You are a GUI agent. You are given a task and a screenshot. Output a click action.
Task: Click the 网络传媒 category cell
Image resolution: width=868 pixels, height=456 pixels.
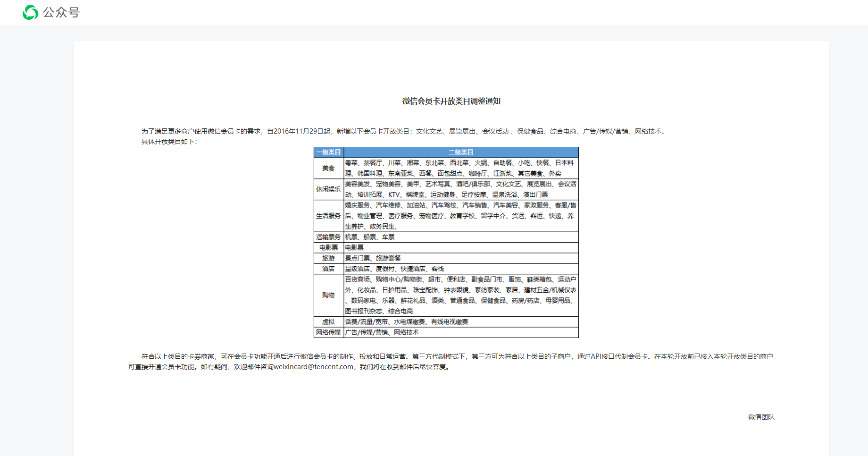click(328, 332)
